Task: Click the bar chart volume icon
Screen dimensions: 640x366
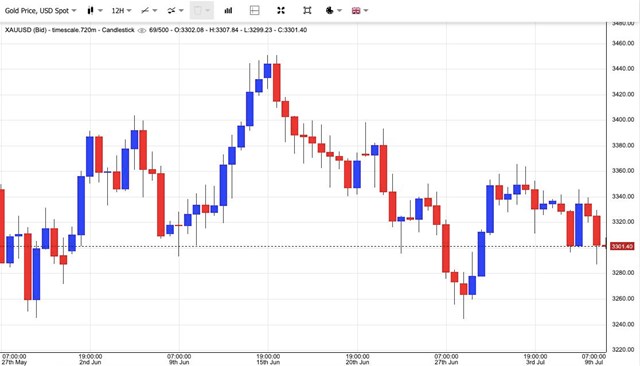Action: [228, 11]
